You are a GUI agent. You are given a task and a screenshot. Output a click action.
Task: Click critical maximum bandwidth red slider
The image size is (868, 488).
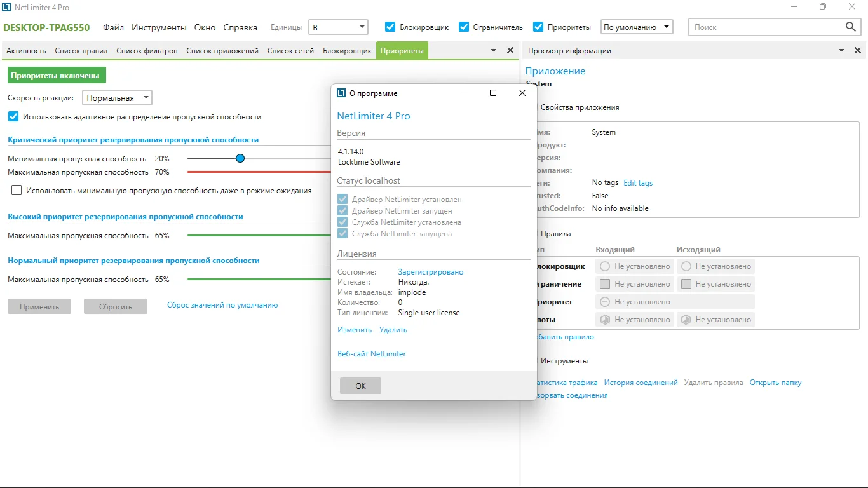[x=259, y=172]
